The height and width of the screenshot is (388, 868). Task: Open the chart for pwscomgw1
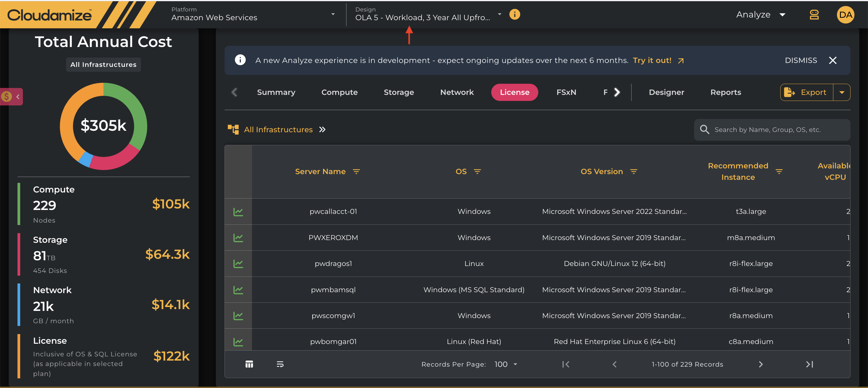point(238,316)
